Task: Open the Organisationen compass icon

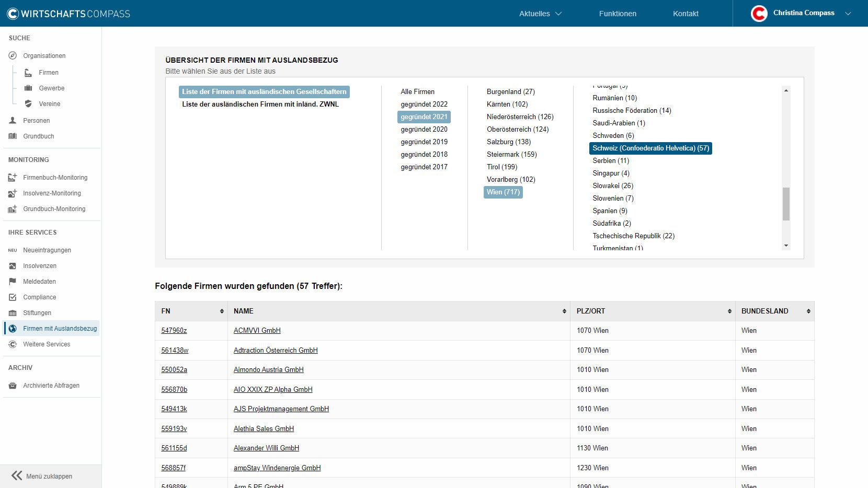Action: click(13, 56)
